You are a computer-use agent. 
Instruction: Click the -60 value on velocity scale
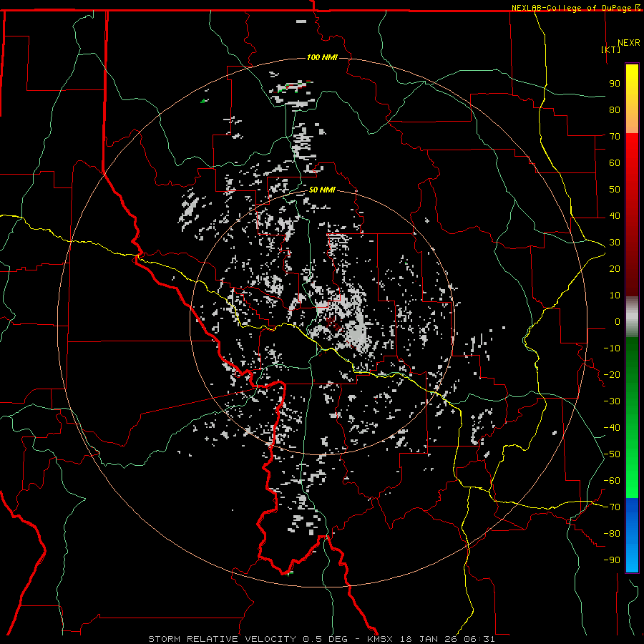pyautogui.click(x=612, y=481)
